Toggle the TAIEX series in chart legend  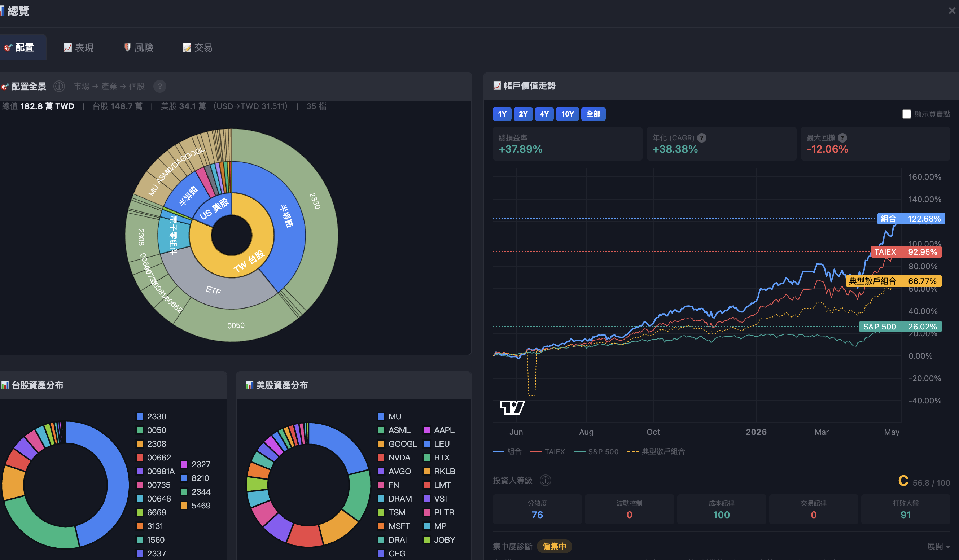[548, 451]
